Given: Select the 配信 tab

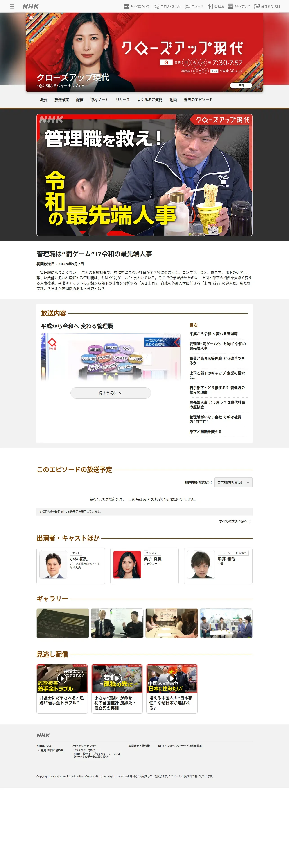Looking at the screenshot, I should pos(80,100).
